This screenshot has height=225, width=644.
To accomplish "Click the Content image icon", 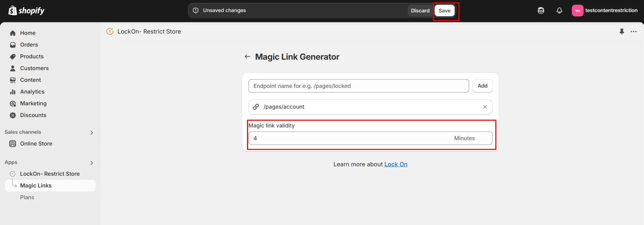I will (x=13, y=80).
